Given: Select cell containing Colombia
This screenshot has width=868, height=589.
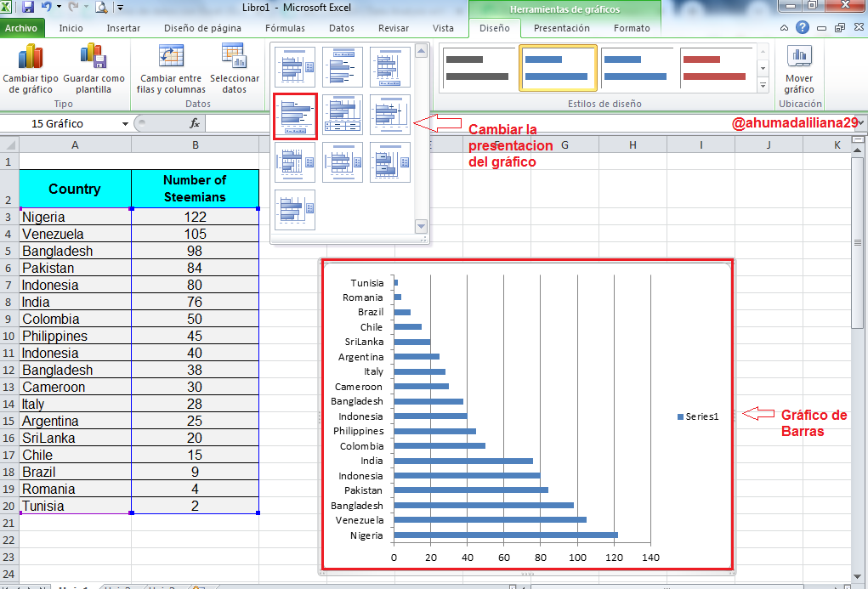Looking at the screenshot, I should click(75, 319).
